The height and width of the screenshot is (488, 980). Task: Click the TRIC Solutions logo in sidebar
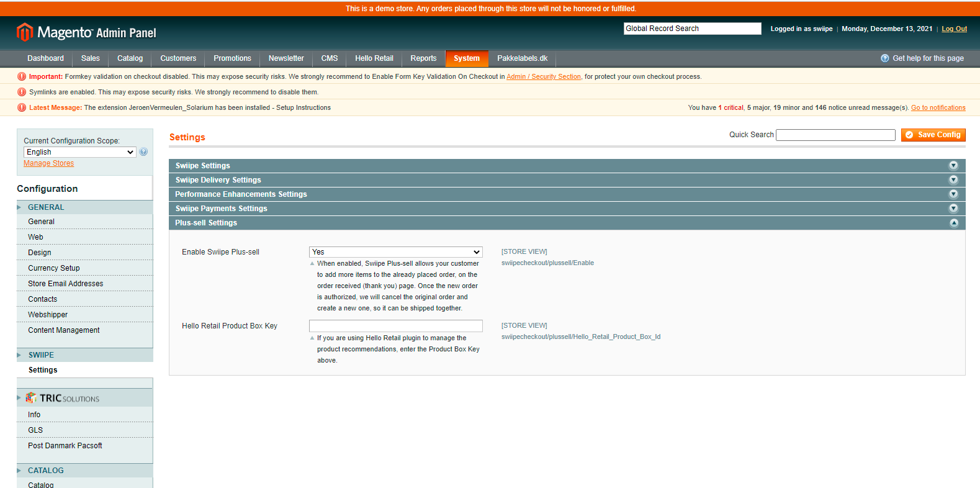pos(63,398)
